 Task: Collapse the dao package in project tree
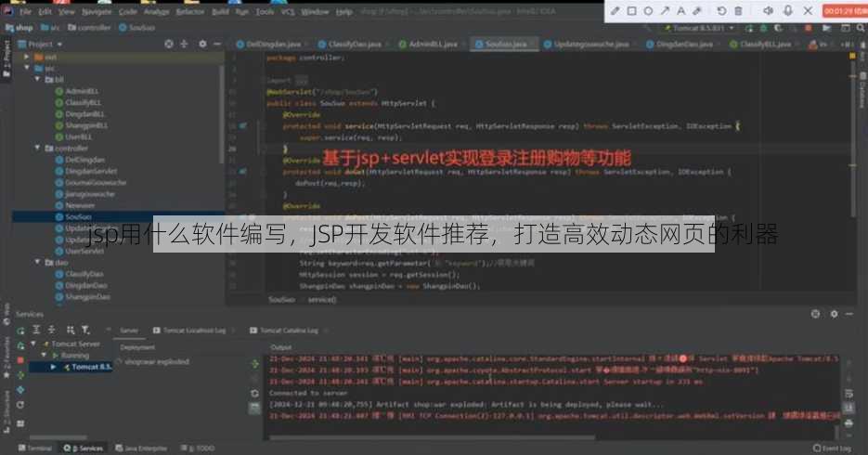[x=38, y=263]
